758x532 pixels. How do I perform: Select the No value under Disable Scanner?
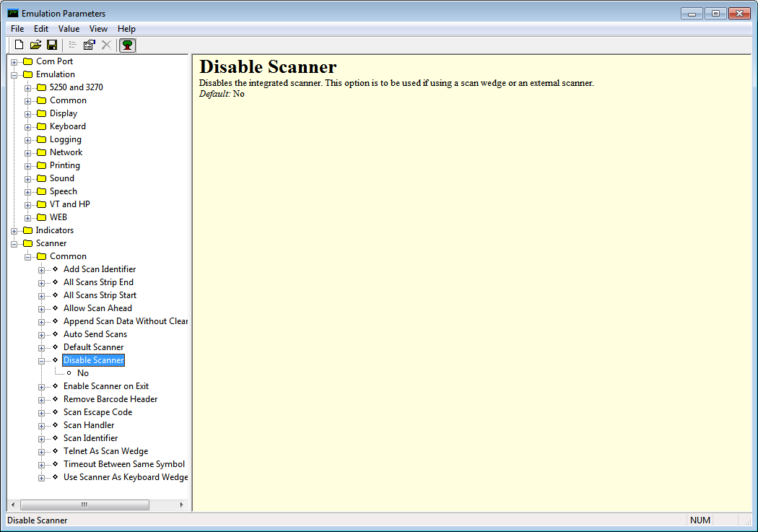(83, 372)
